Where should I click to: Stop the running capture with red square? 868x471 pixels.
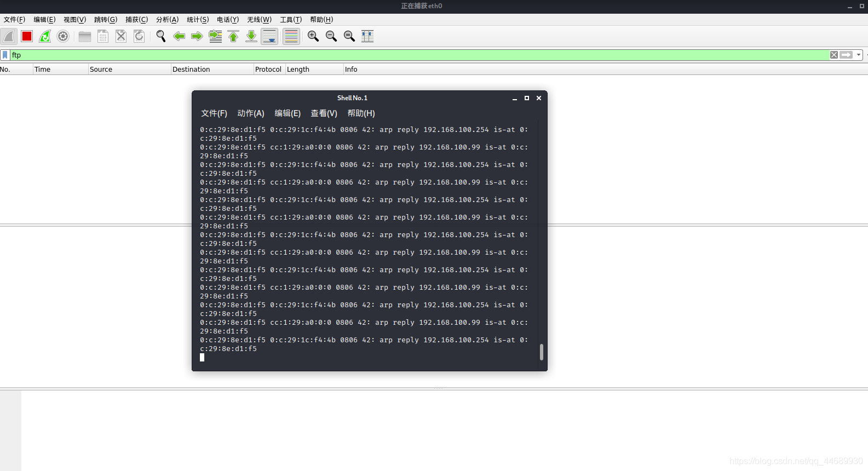pyautogui.click(x=27, y=36)
